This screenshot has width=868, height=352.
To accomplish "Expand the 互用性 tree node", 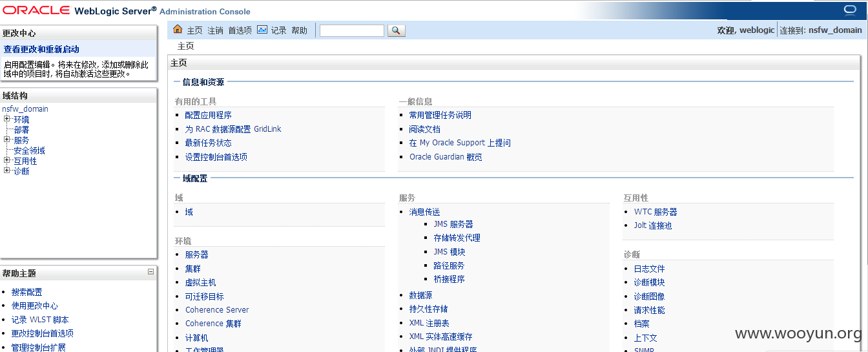I will (6, 160).
